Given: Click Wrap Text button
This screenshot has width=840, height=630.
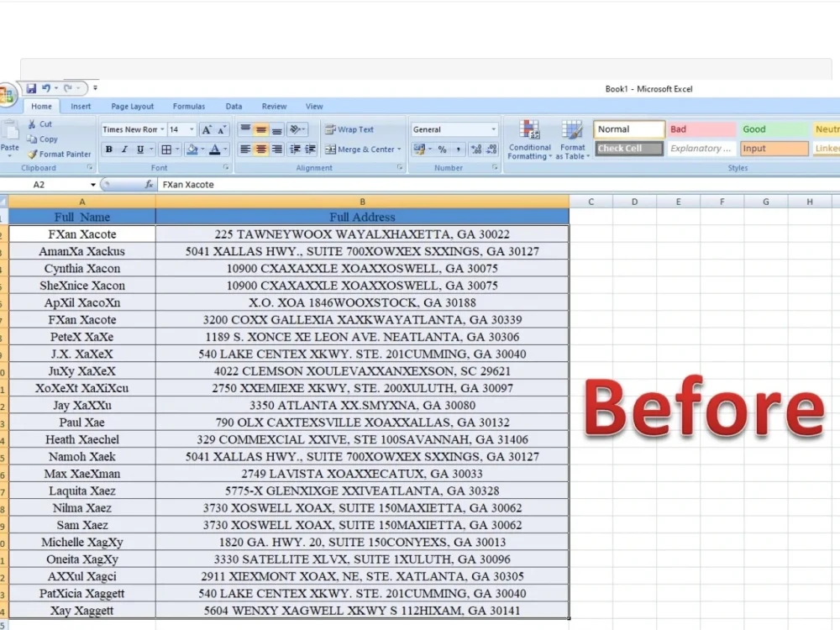Looking at the screenshot, I should [x=349, y=129].
